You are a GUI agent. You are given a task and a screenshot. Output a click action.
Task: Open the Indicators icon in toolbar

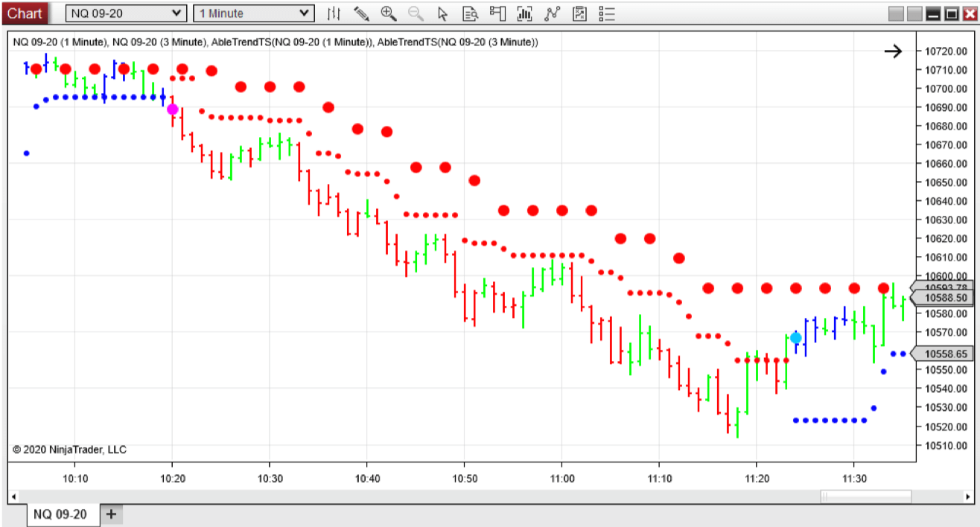tap(525, 13)
